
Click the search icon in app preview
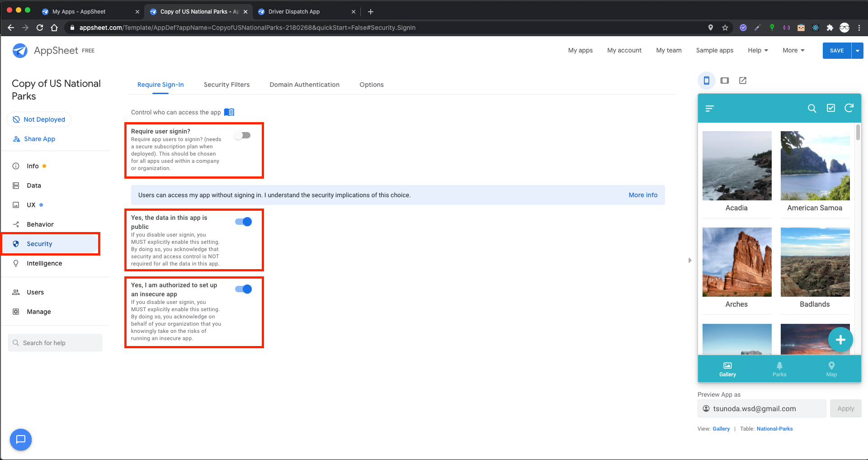pos(812,108)
